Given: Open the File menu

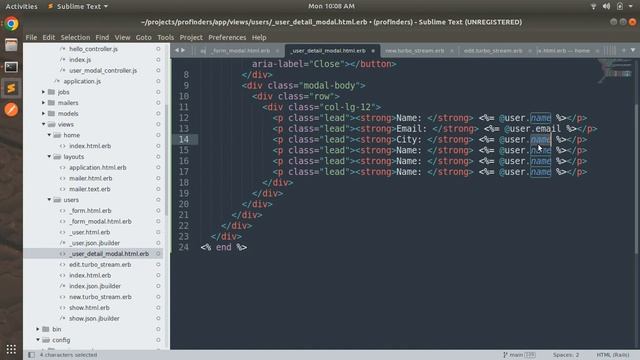Looking at the screenshot, I should 31,37.
